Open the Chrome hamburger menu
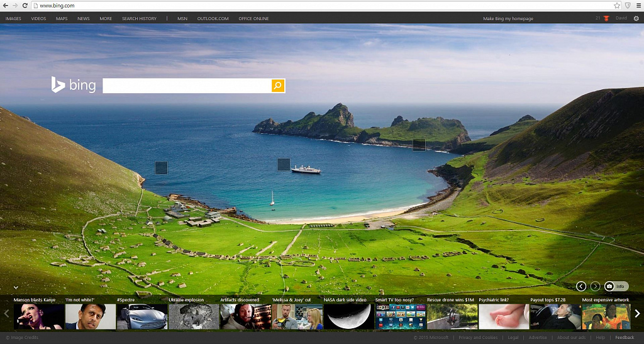Screen dimensions: 644x344 point(638,5)
